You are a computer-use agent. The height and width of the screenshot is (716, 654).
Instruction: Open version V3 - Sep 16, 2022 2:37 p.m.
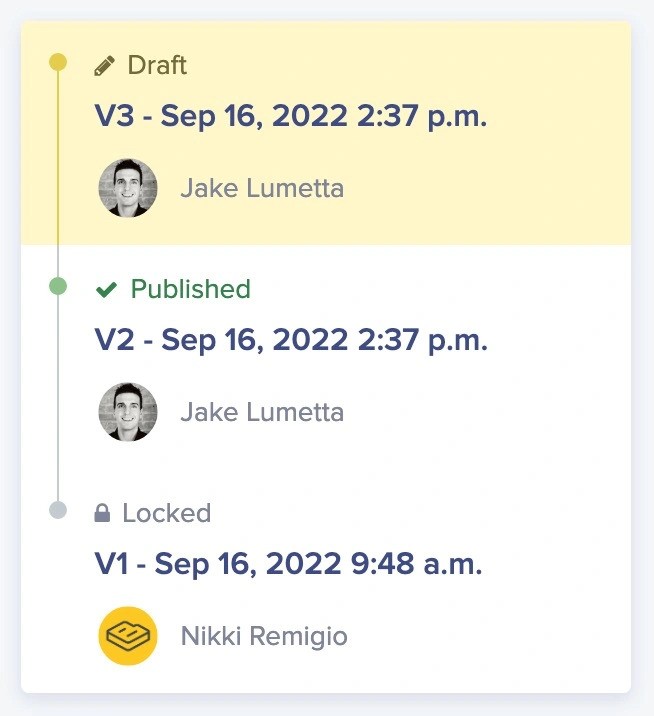(291, 116)
